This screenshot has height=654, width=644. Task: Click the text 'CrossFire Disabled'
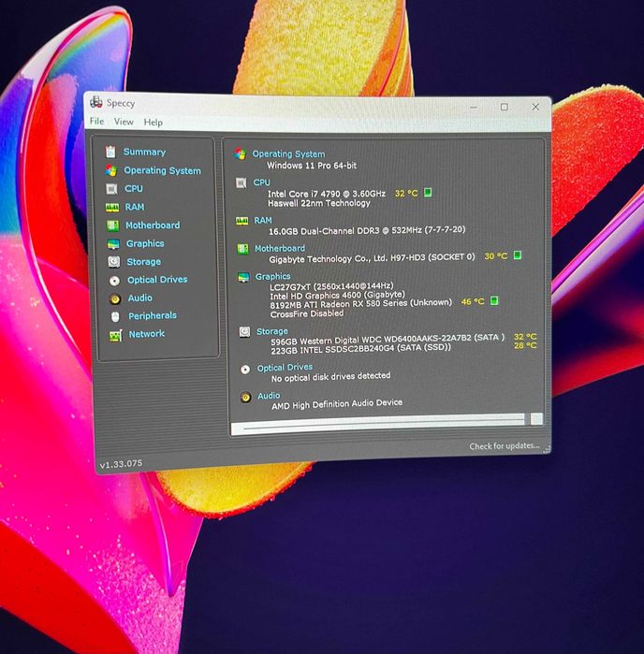[307, 314]
